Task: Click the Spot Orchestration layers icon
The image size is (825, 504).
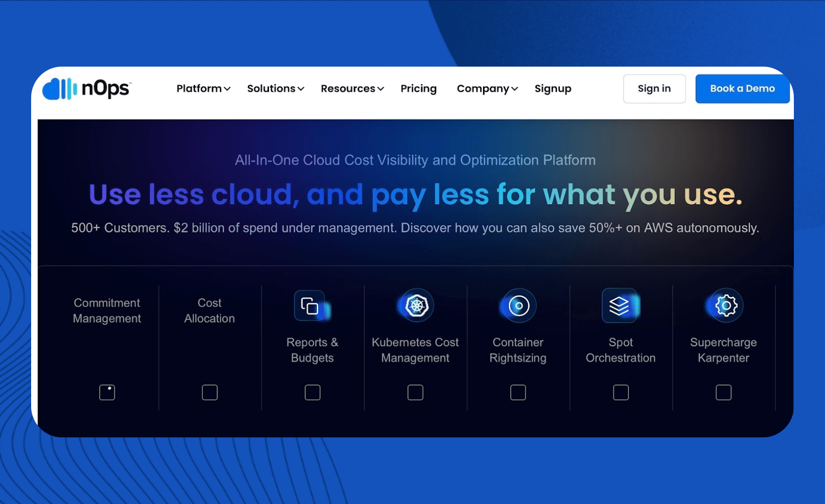Action: point(620,306)
